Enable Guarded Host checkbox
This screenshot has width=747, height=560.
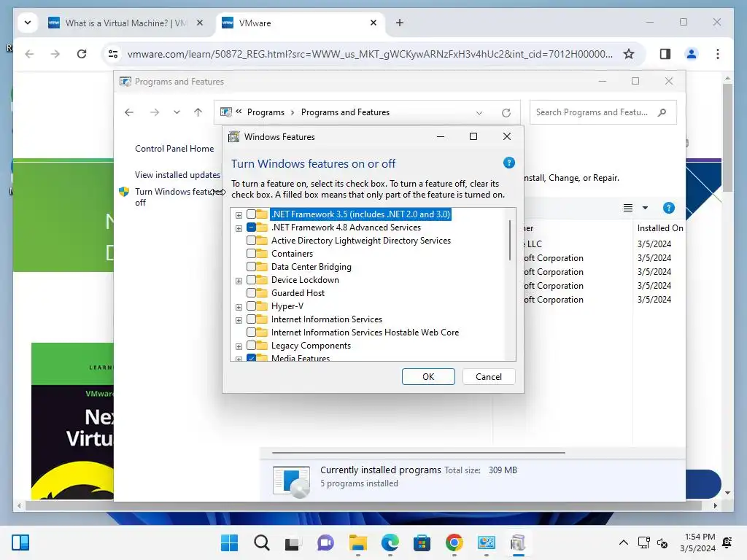tap(251, 293)
